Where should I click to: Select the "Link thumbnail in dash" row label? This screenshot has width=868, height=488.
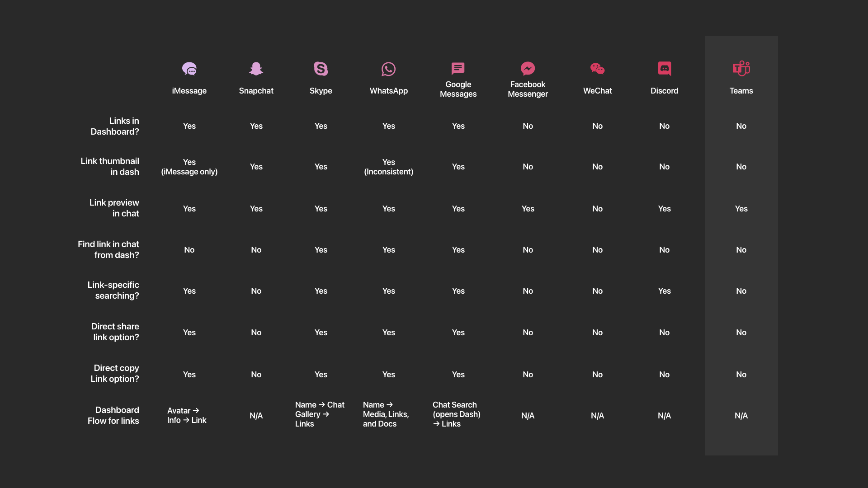point(110,166)
